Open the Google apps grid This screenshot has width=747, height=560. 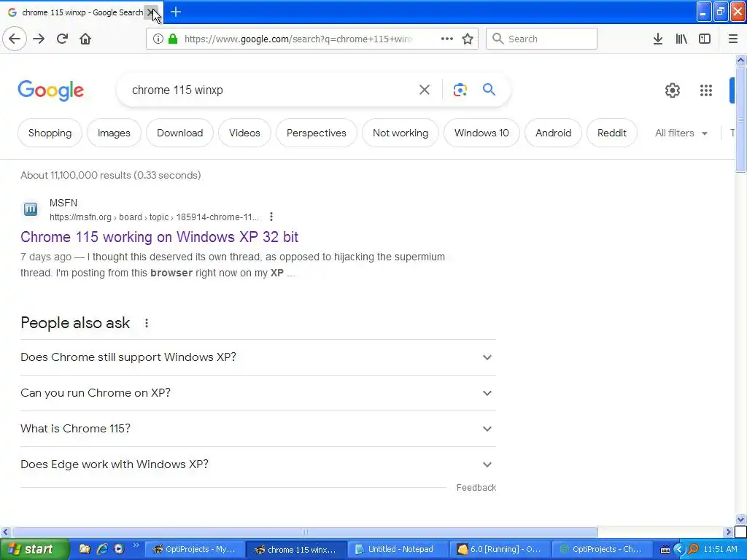tap(706, 90)
